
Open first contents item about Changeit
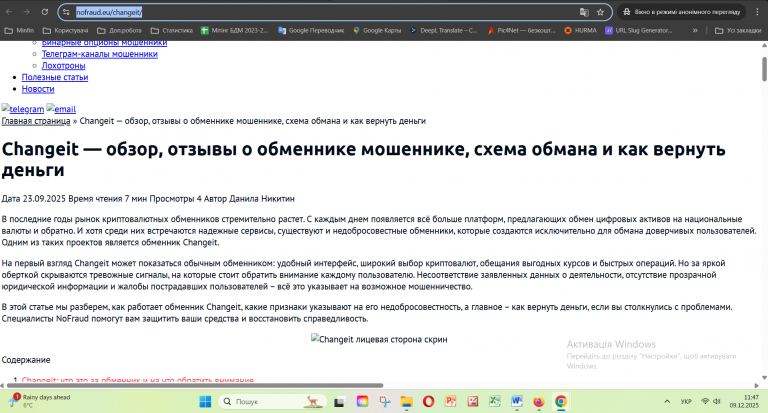coord(138,380)
